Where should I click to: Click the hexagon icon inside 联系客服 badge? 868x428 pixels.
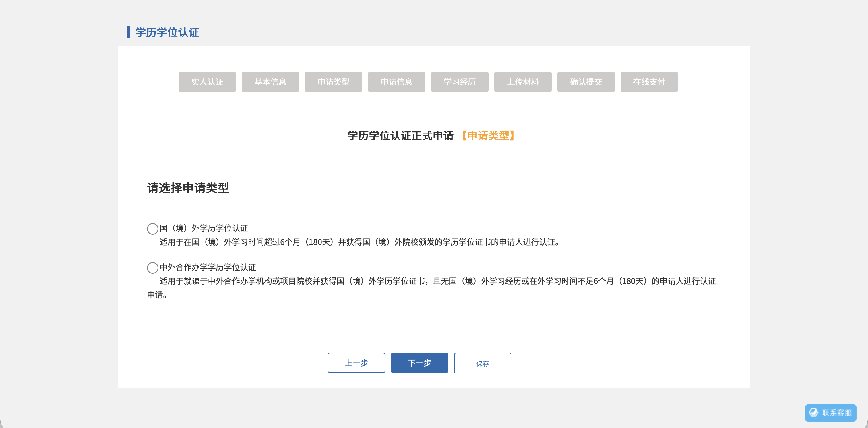pyautogui.click(x=814, y=413)
